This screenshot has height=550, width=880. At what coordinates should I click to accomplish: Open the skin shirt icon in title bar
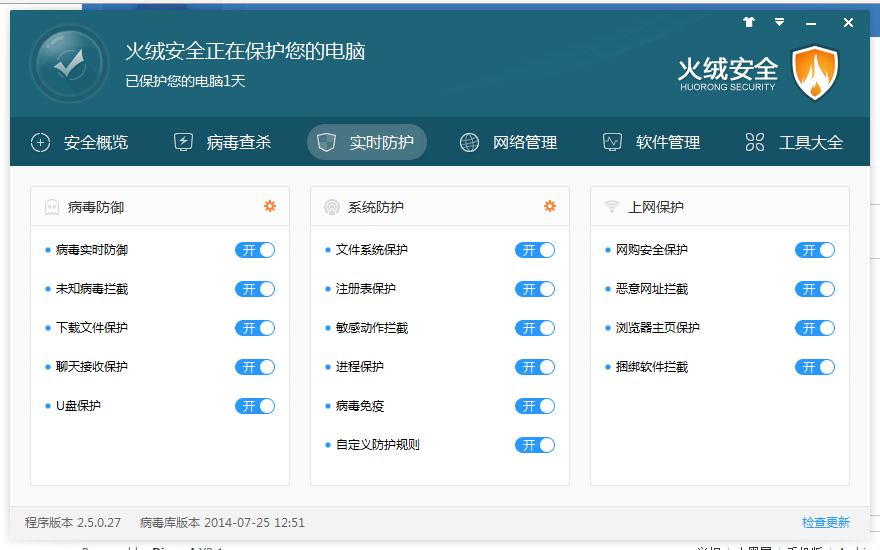point(749,22)
